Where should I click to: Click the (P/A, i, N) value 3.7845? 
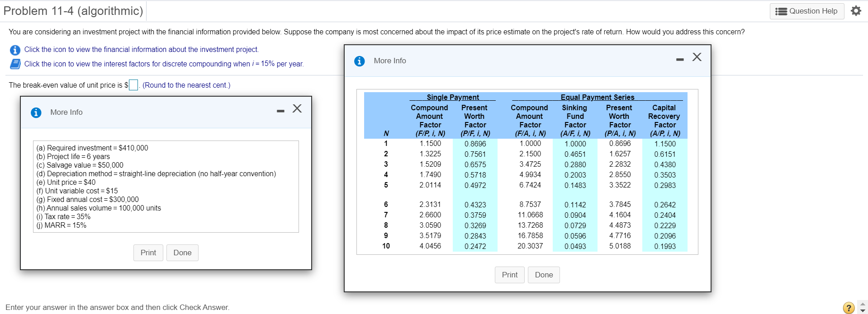pos(620,204)
